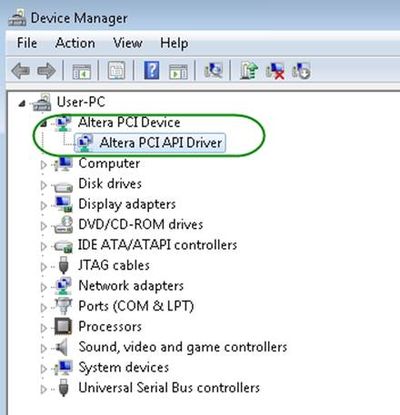Image resolution: width=400 pixels, height=415 pixels.
Task: Select the Computer tree label
Action: 109,163
